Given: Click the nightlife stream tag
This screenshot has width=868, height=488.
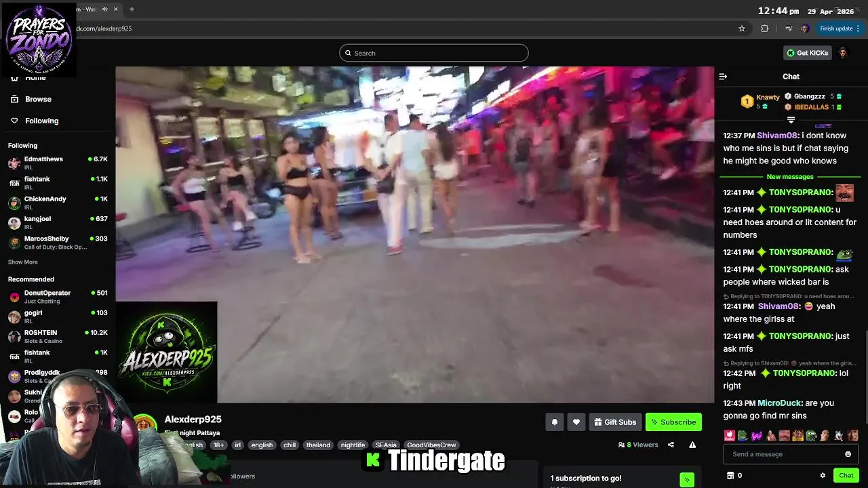Looking at the screenshot, I should tap(353, 445).
